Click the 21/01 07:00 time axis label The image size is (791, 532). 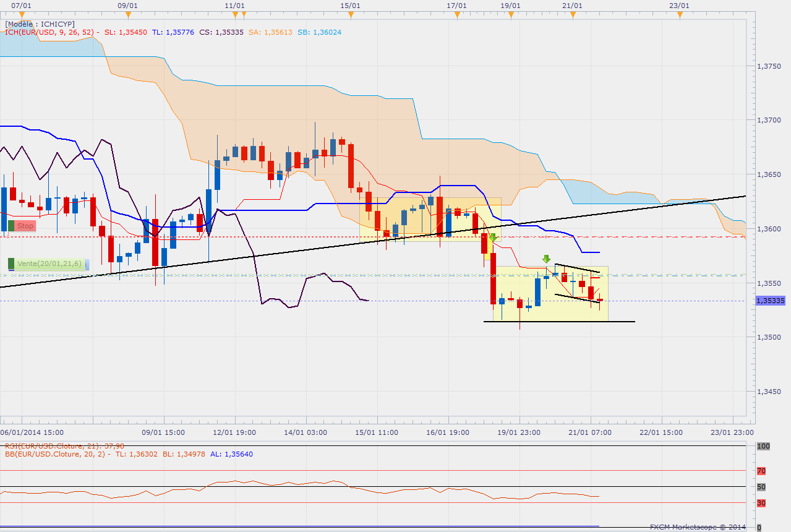tap(591, 432)
